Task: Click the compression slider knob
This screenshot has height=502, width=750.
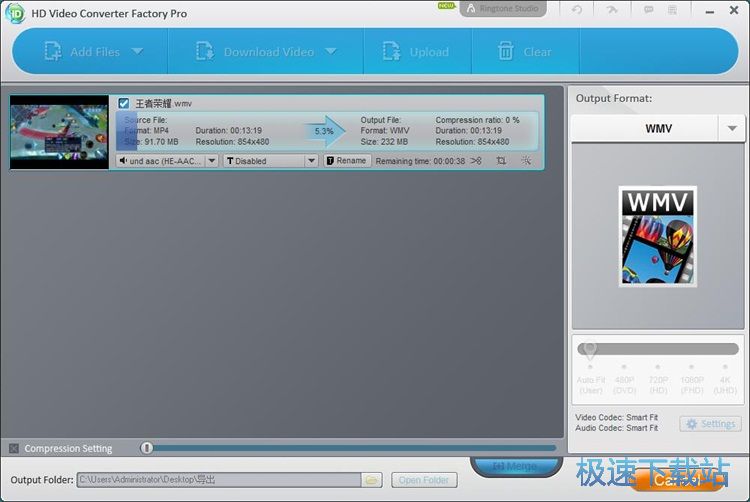Action: pos(146,448)
